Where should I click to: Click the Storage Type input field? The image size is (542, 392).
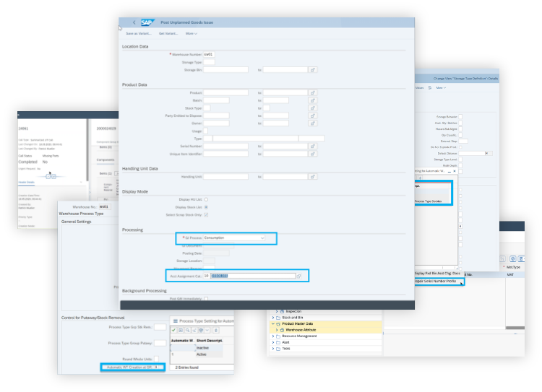point(209,62)
